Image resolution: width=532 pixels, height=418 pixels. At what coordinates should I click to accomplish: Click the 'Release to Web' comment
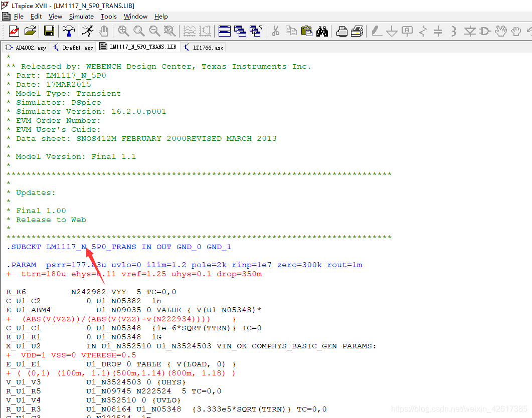tap(51, 220)
